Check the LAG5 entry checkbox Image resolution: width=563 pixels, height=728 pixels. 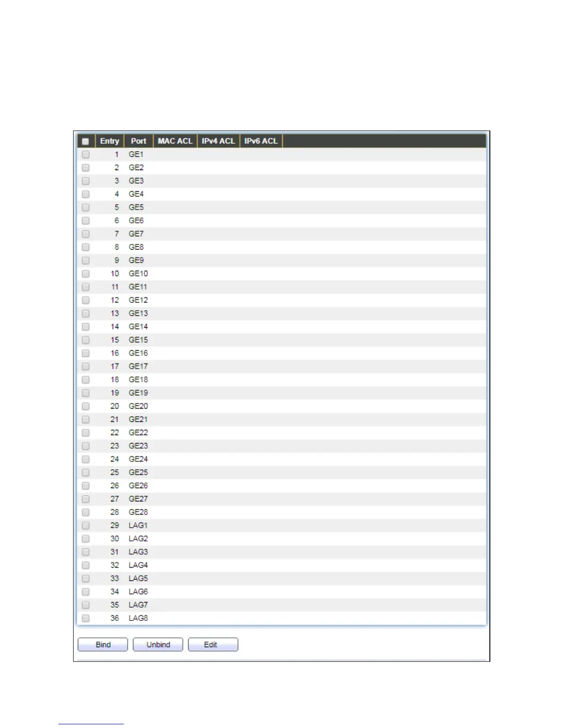tap(86, 579)
